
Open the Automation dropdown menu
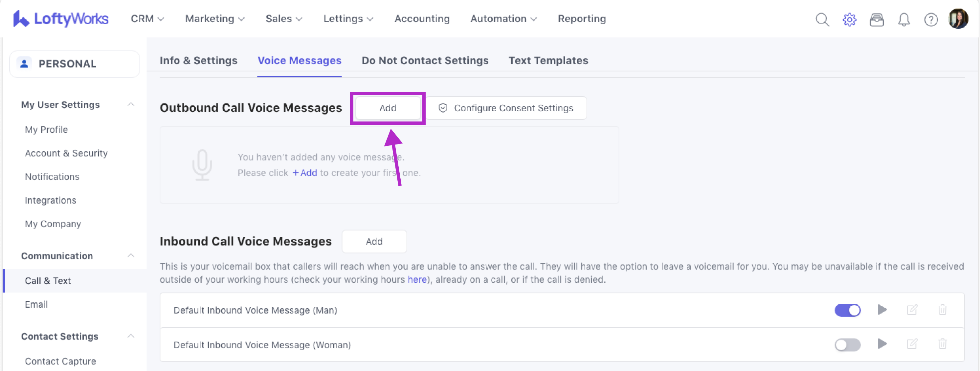pyautogui.click(x=503, y=19)
